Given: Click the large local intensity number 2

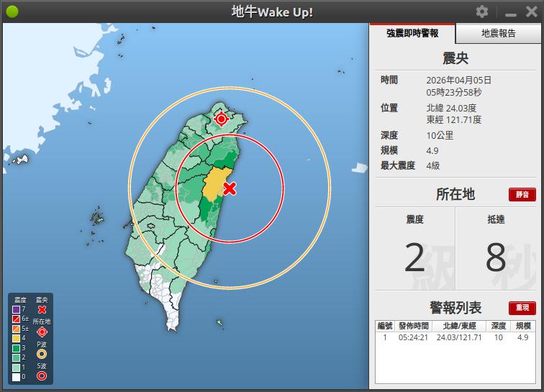Looking at the screenshot, I should (414, 257).
